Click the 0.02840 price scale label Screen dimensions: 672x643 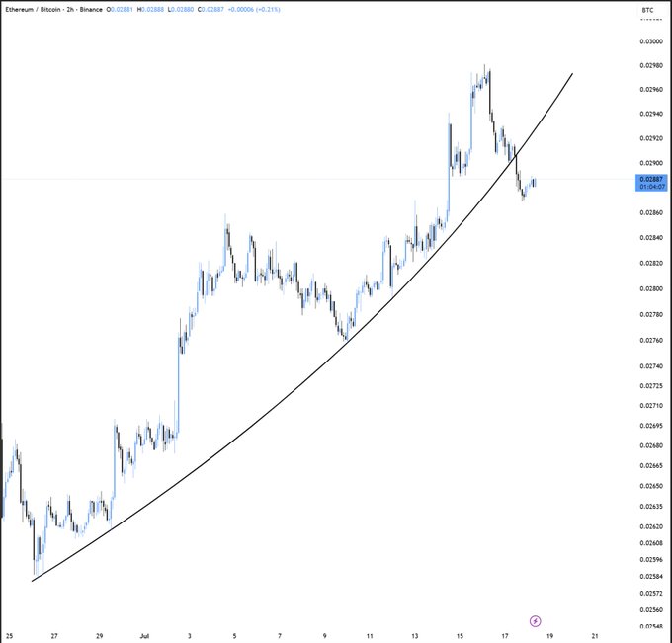pyautogui.click(x=651, y=238)
